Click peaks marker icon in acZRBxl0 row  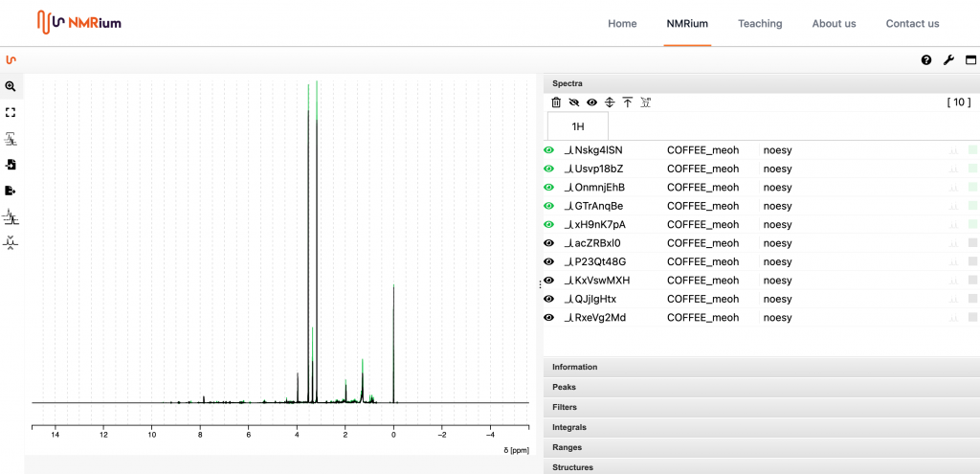(953, 243)
